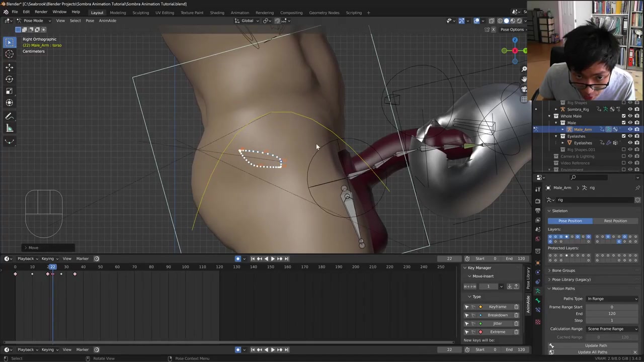Open the Bone properties tab icon

(x=537, y=301)
